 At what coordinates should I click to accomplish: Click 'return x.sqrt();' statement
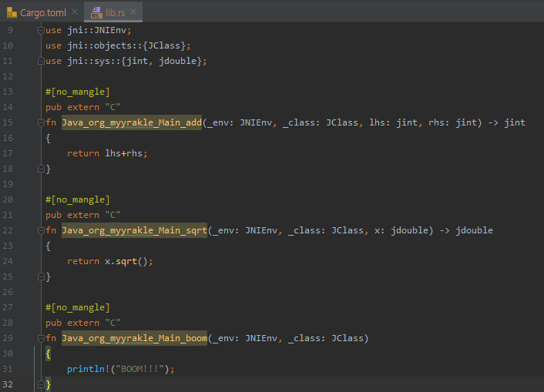pyautogui.click(x=110, y=261)
